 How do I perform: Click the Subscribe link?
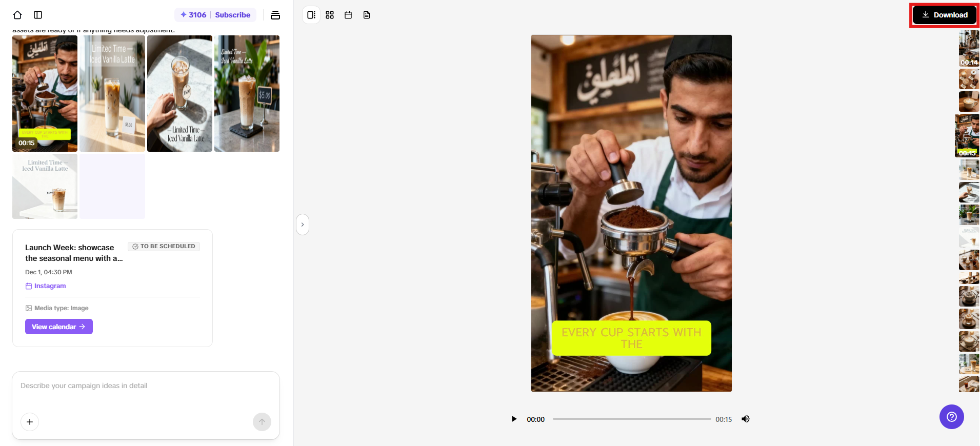pyautogui.click(x=232, y=15)
